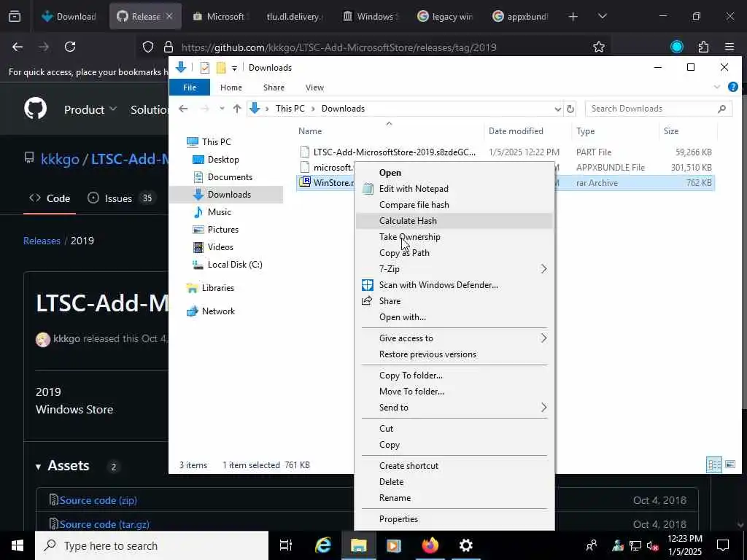
Task: Scan with Windows Defender option
Action: [x=454, y=285]
